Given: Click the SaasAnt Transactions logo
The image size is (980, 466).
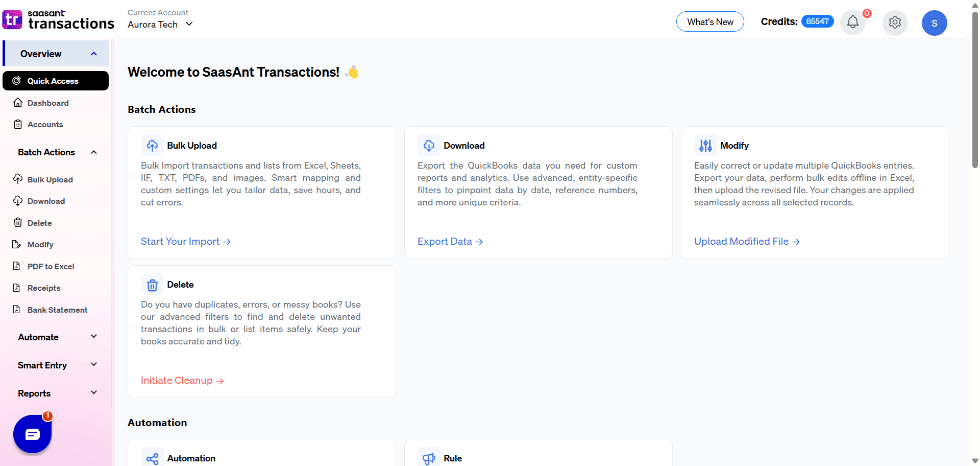Looking at the screenshot, I should tap(58, 20).
